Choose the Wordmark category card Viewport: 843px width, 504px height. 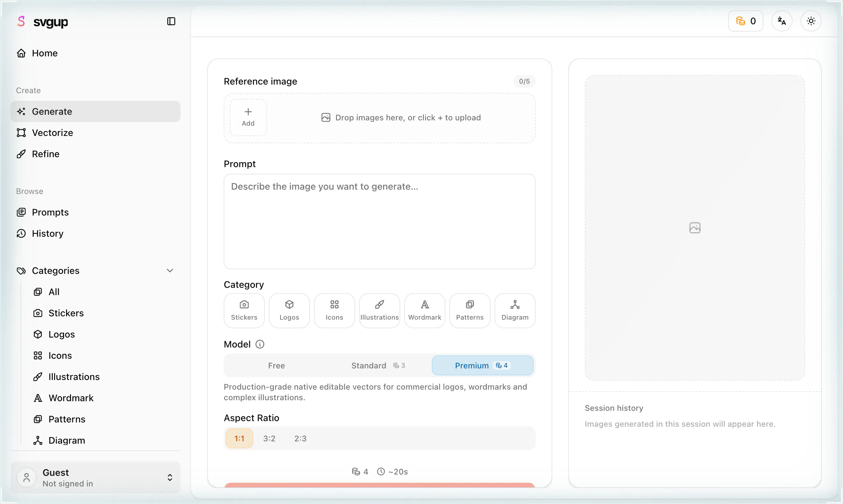[424, 311]
